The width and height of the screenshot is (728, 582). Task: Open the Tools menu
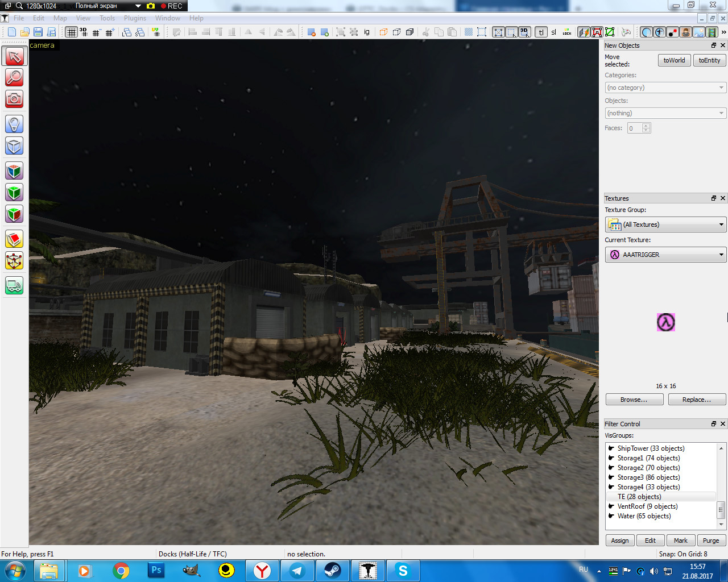[x=107, y=18]
